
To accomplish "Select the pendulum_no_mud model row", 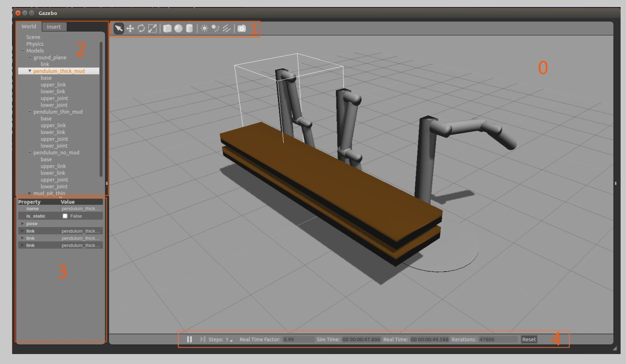I will (x=56, y=153).
